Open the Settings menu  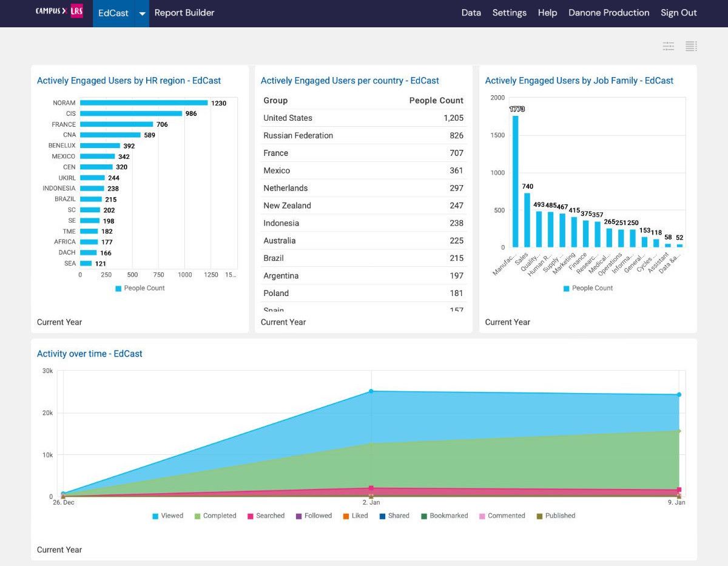[x=510, y=12]
